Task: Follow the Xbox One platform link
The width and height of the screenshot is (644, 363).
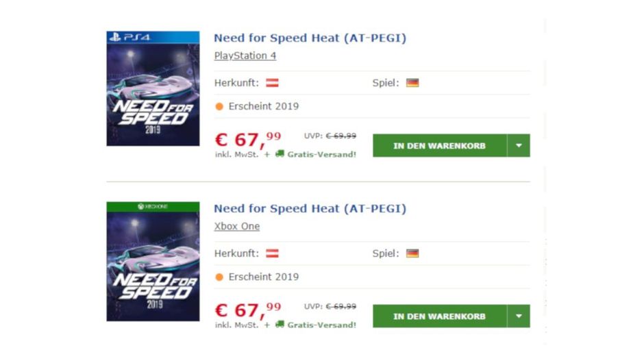Action: [x=236, y=227]
